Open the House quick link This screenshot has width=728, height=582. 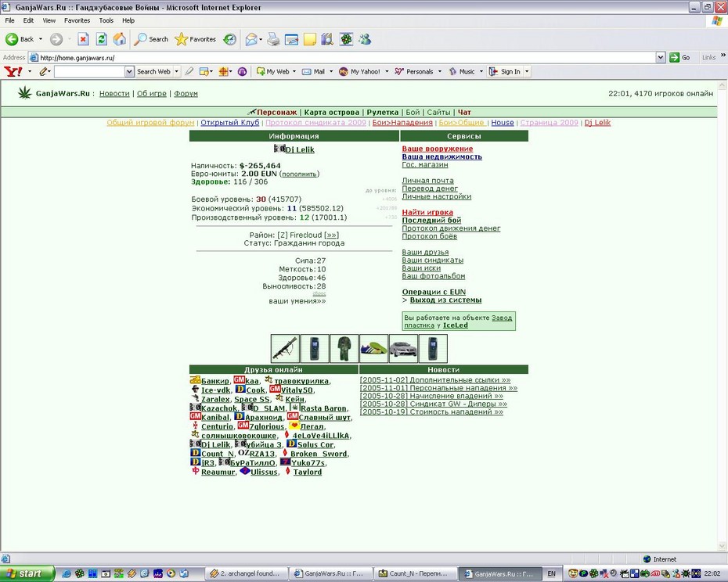pyautogui.click(x=503, y=123)
